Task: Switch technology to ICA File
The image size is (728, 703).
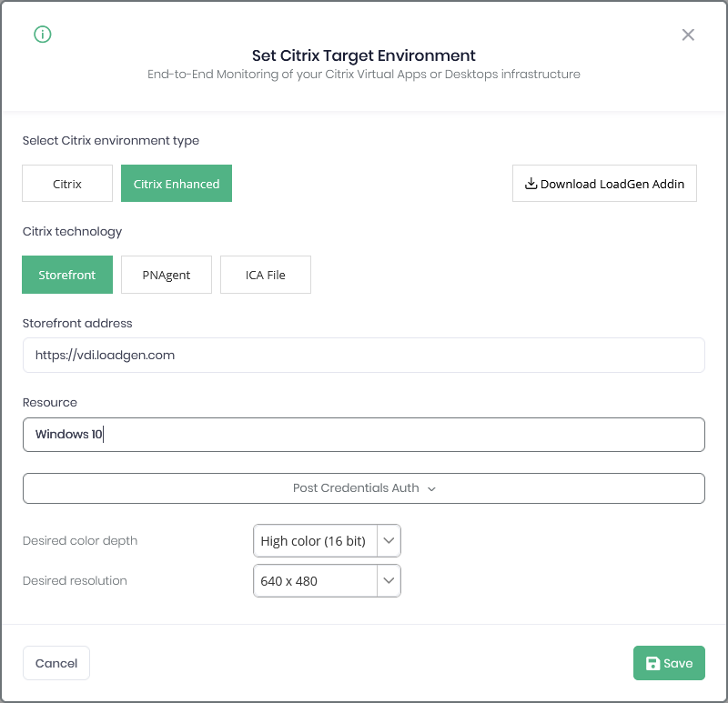Action: point(266,275)
